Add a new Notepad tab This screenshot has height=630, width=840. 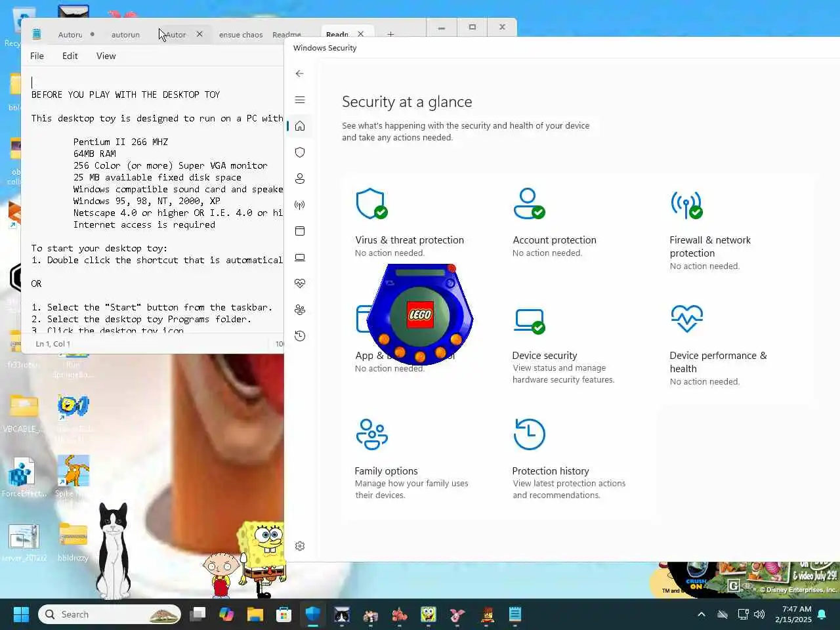[390, 34]
